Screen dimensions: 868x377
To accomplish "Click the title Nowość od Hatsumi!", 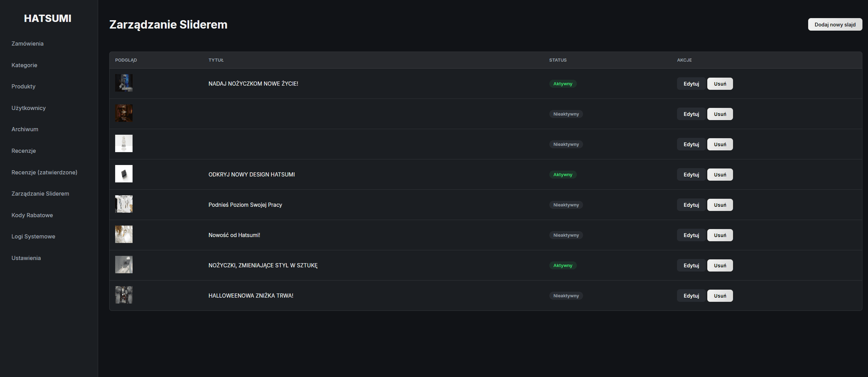I will [x=234, y=235].
